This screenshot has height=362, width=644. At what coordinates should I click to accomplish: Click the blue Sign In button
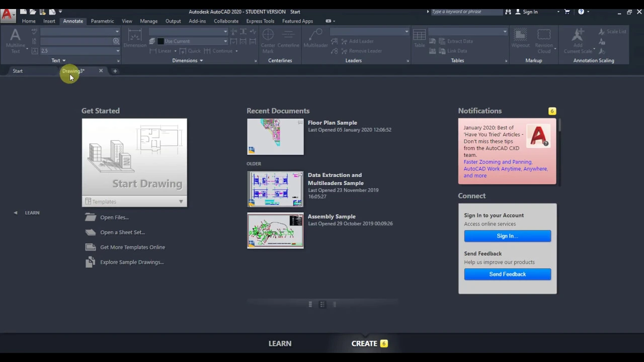click(507, 236)
